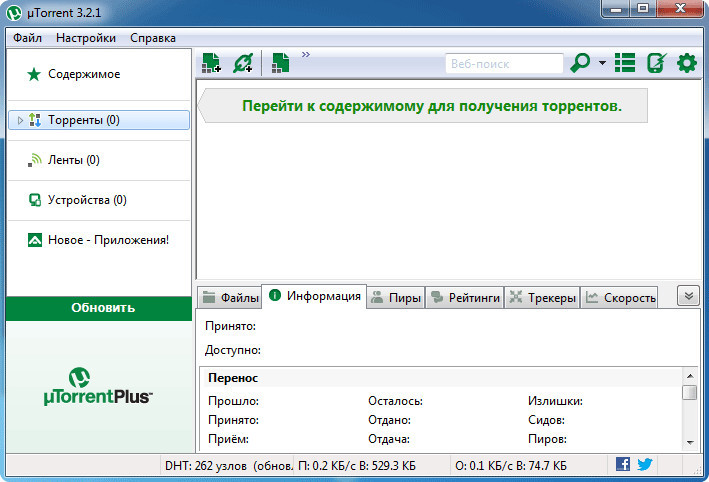Viewport: 709px width, 482px height.
Task: Click the apps icon beside Новое - Приложения
Action: click(x=34, y=240)
